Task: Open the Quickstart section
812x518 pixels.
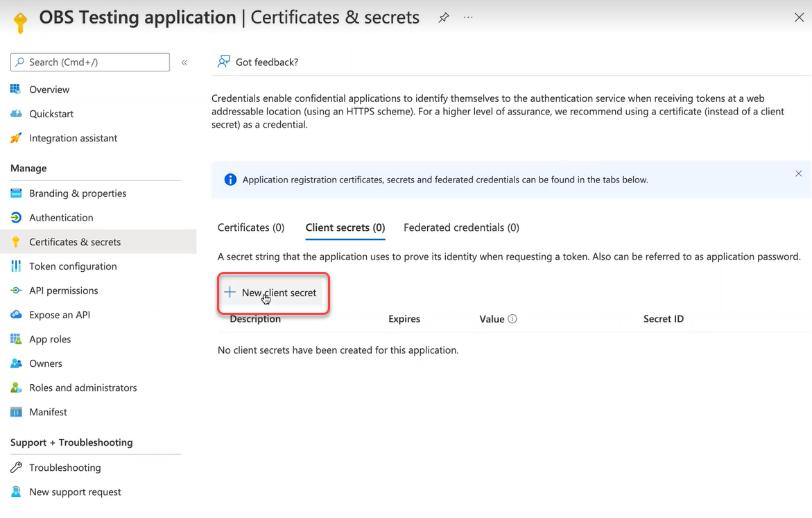Action: coord(50,113)
